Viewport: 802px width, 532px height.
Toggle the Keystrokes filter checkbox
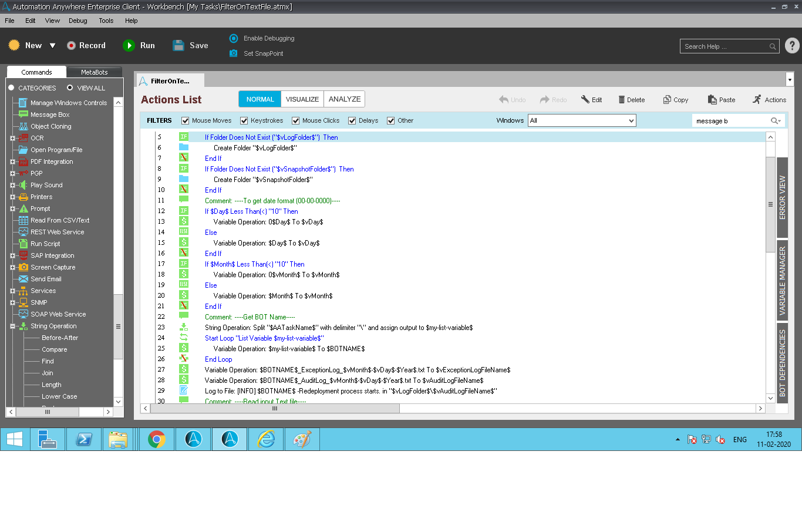244,120
